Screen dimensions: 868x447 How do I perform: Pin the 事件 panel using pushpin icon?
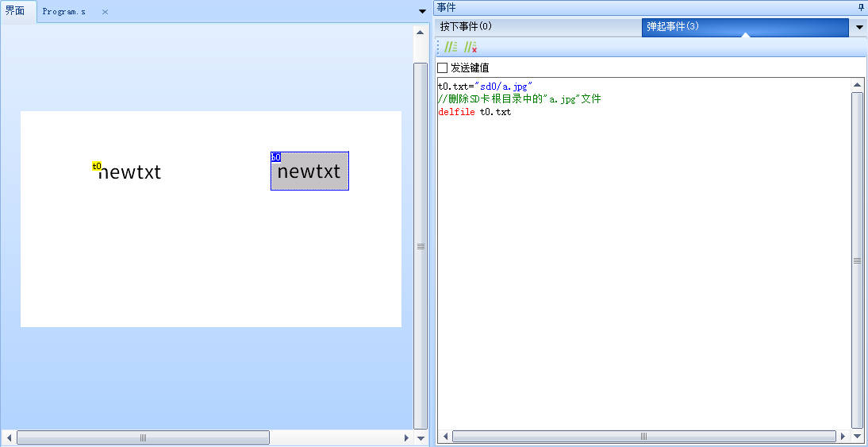tap(862, 7)
